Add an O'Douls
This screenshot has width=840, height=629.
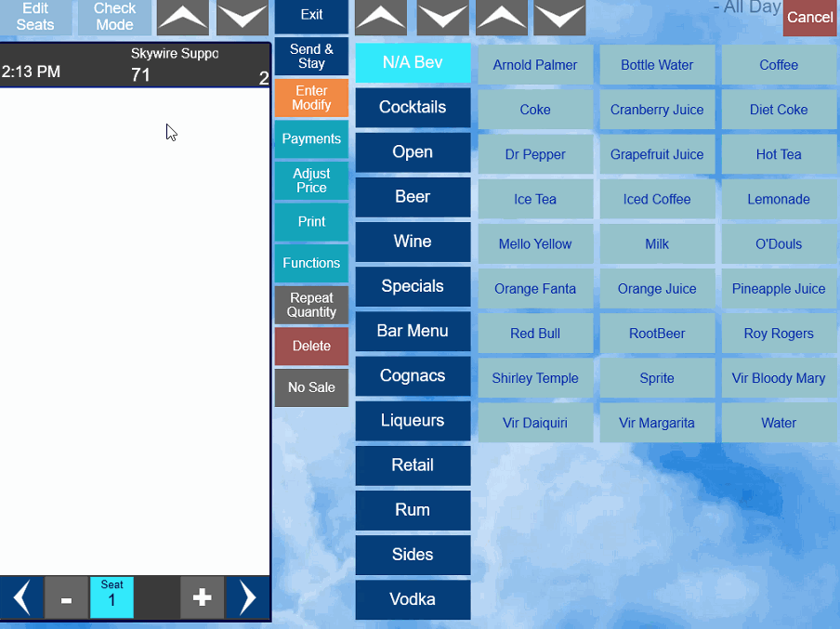click(x=779, y=243)
